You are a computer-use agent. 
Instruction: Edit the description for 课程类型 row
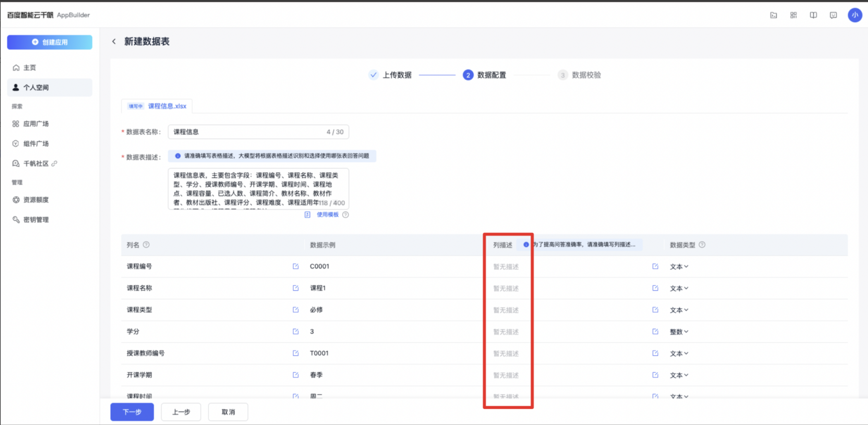click(x=655, y=310)
